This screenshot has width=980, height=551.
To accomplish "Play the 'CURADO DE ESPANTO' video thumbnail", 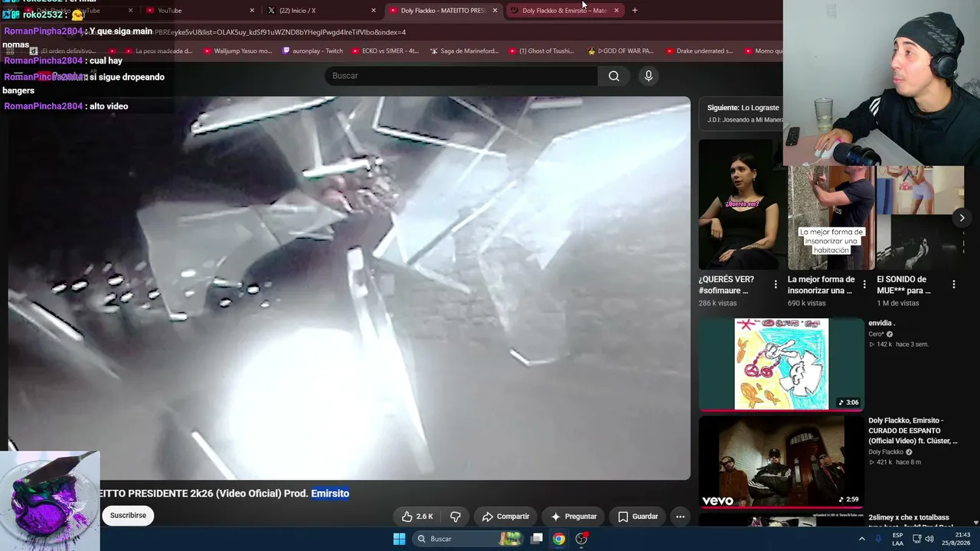I will pos(781,461).
